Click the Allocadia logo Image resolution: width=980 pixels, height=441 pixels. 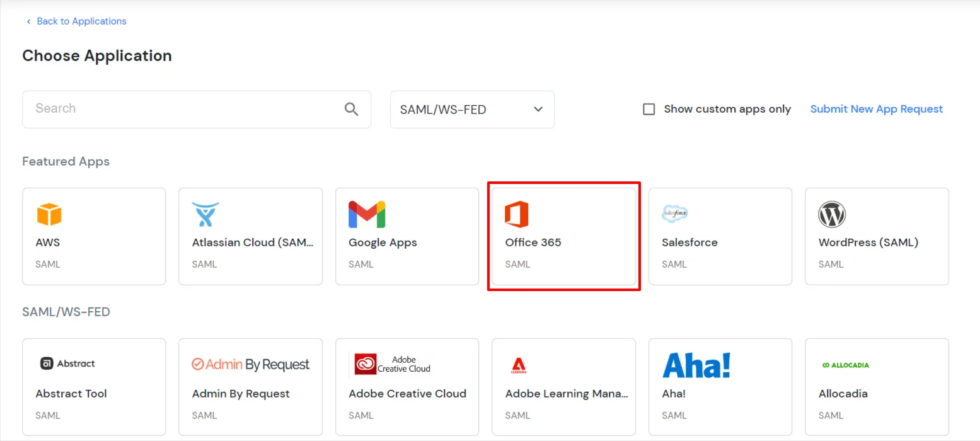coord(846,365)
